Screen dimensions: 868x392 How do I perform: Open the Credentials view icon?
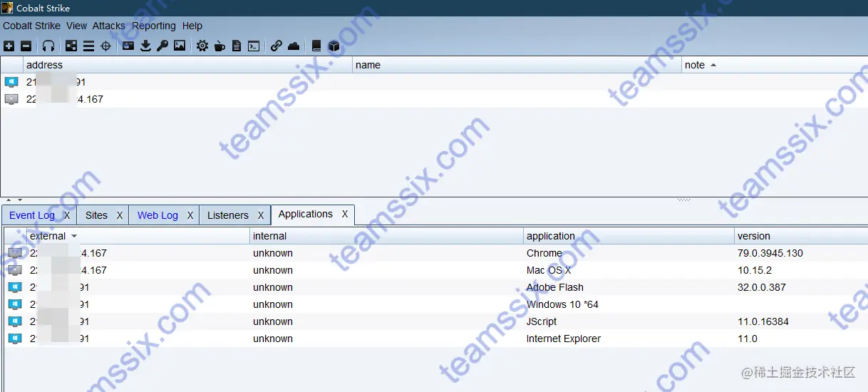pyautogui.click(x=128, y=46)
